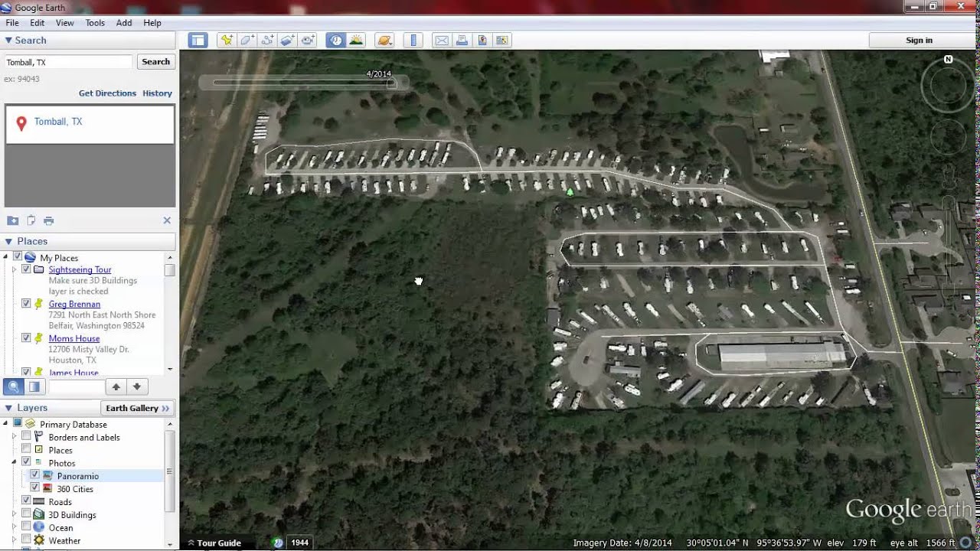Open the View menu
Viewport: 980px width, 551px height.
tap(65, 23)
